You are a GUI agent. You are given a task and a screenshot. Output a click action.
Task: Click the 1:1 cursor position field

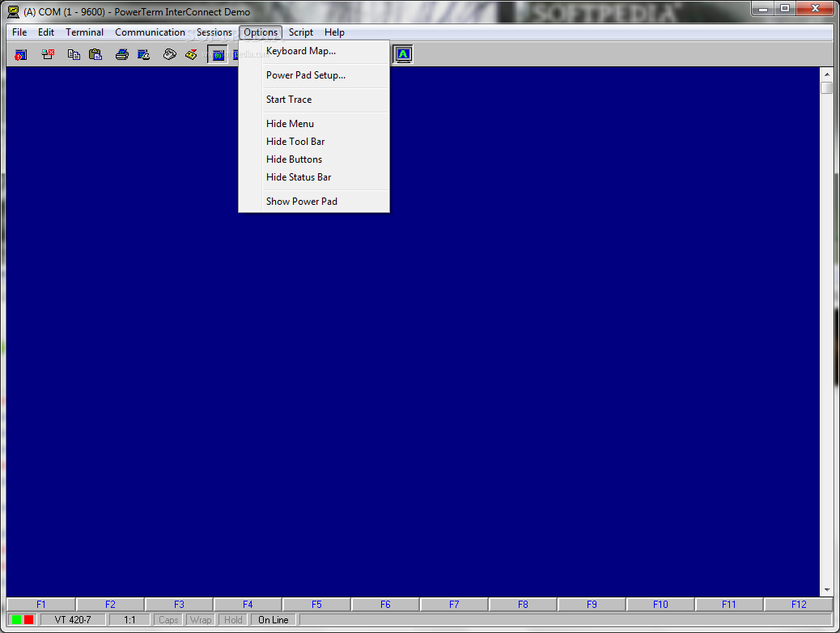pyautogui.click(x=129, y=619)
